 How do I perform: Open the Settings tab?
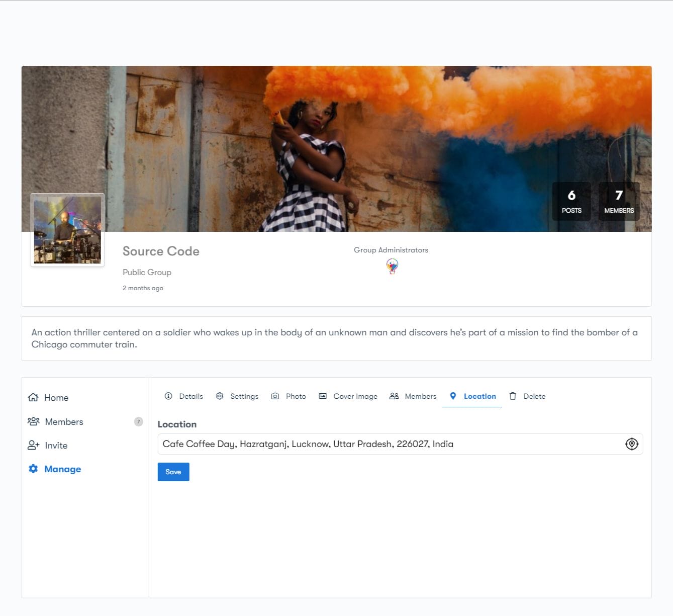pyautogui.click(x=237, y=396)
